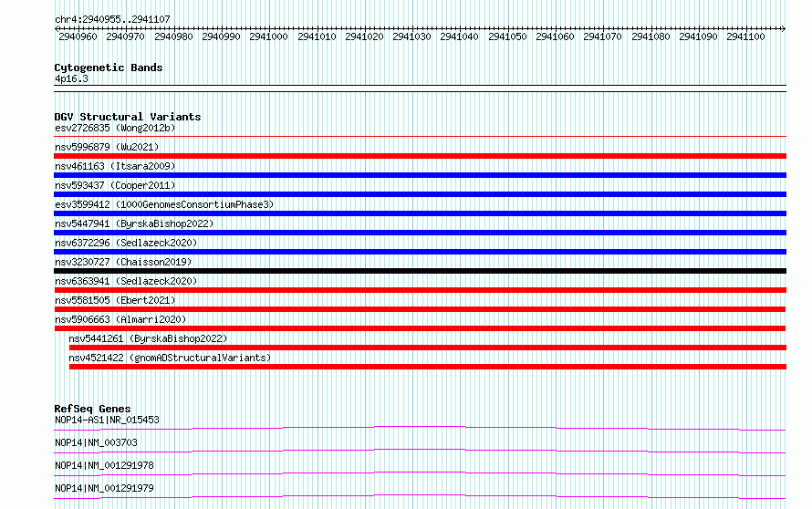Click ruler position 2941100

click(745, 36)
